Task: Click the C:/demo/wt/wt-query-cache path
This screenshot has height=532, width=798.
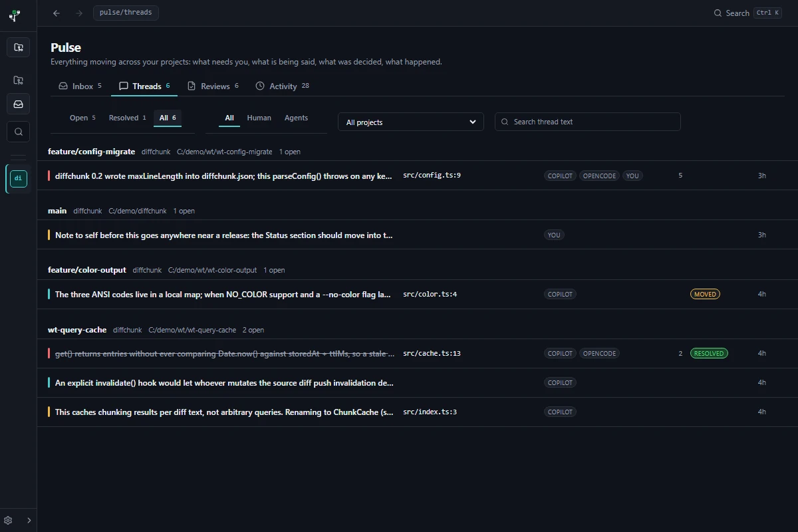Action: pyautogui.click(x=192, y=330)
